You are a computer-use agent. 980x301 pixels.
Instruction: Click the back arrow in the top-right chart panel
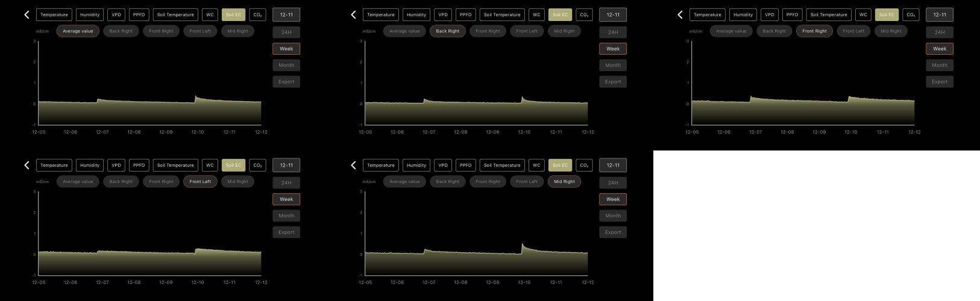(x=680, y=15)
